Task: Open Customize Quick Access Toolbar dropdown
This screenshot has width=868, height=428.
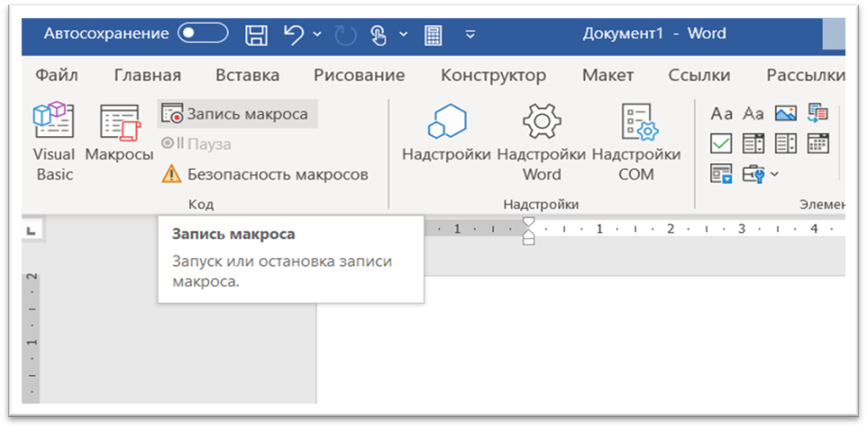Action: coord(471,35)
